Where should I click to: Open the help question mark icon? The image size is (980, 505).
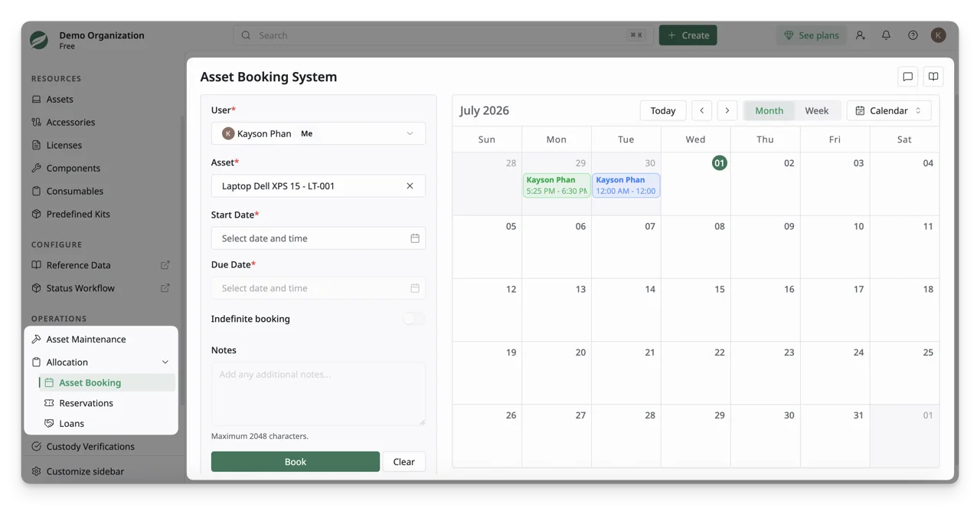tap(913, 35)
